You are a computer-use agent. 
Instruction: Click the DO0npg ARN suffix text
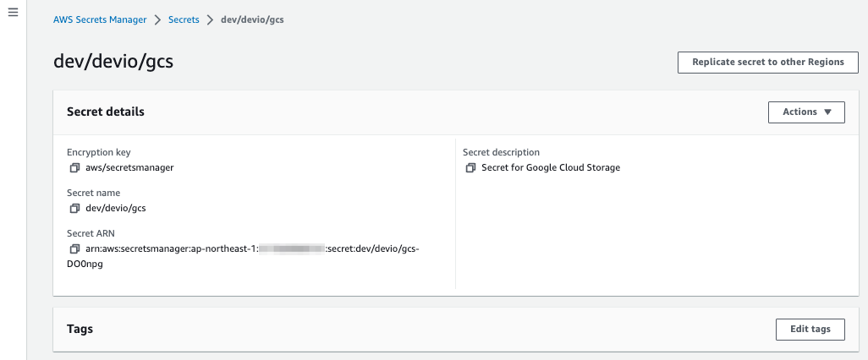(x=85, y=265)
